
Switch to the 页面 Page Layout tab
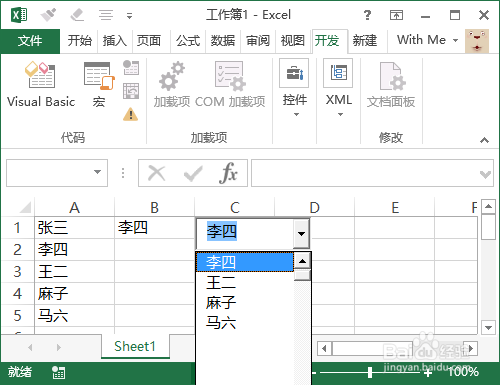(x=149, y=41)
